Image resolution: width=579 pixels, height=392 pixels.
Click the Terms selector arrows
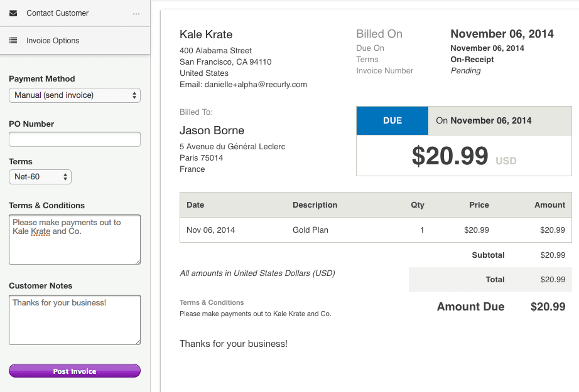(65, 177)
